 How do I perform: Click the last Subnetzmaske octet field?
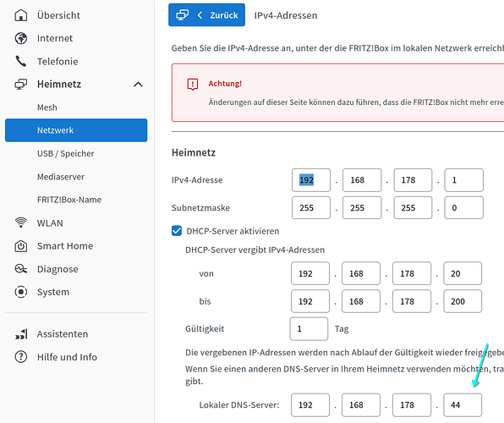463,208
